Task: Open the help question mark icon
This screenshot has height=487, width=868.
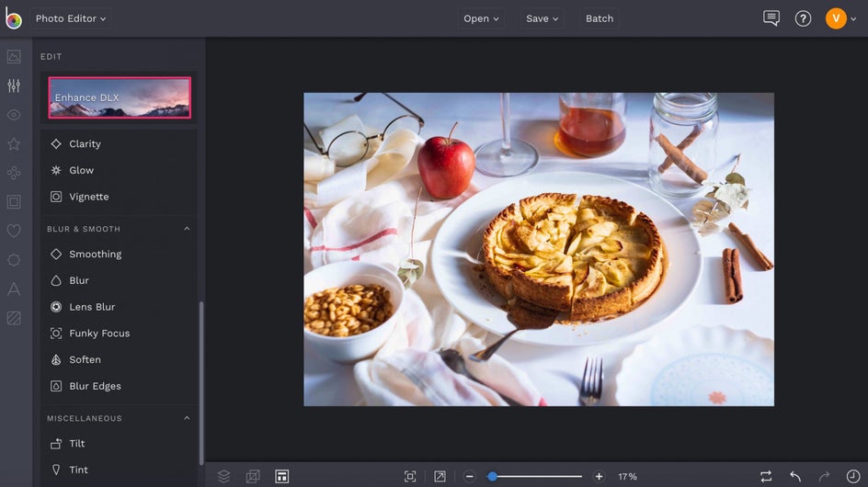Action: point(803,18)
